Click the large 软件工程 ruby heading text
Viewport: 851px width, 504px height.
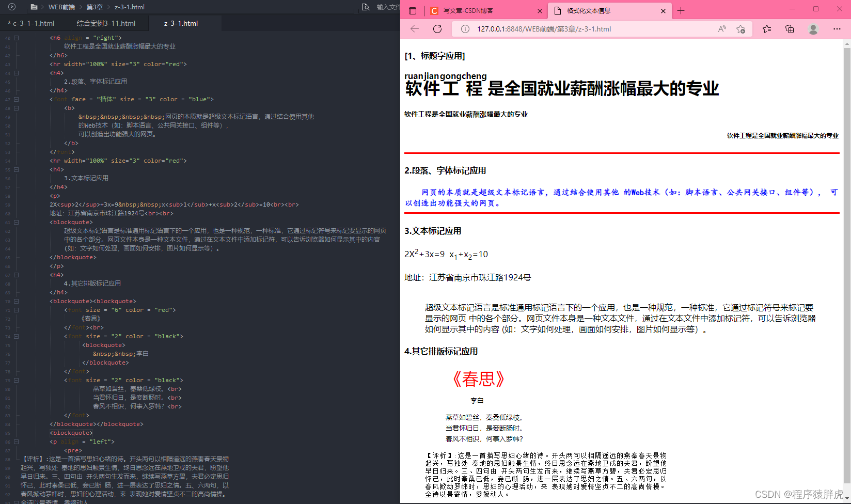[562, 89]
